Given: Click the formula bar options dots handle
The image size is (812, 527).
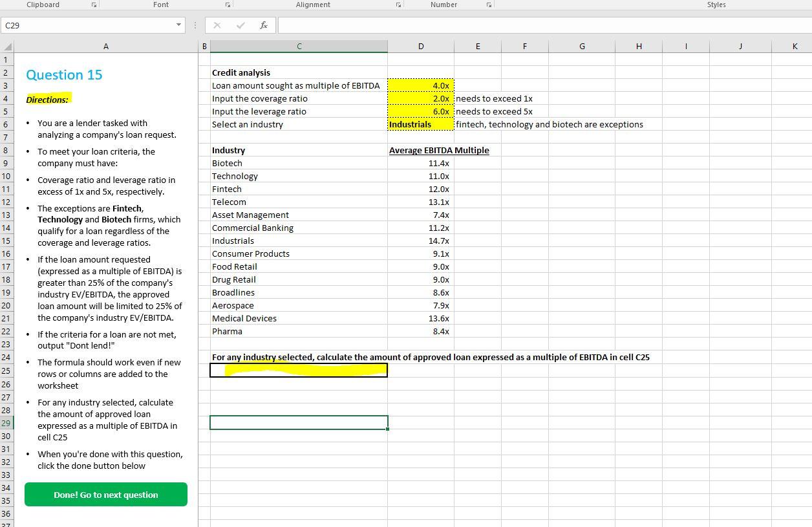Looking at the screenshot, I should pyautogui.click(x=195, y=25).
